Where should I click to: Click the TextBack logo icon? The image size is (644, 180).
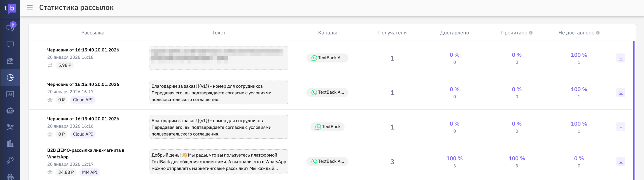click(10, 8)
